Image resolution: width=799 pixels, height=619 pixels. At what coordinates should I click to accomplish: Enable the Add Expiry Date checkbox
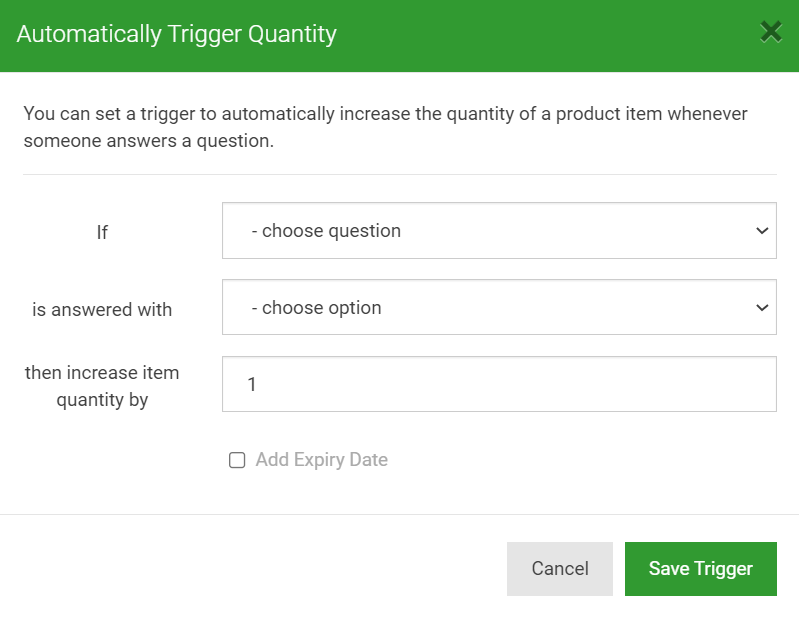coord(237,460)
